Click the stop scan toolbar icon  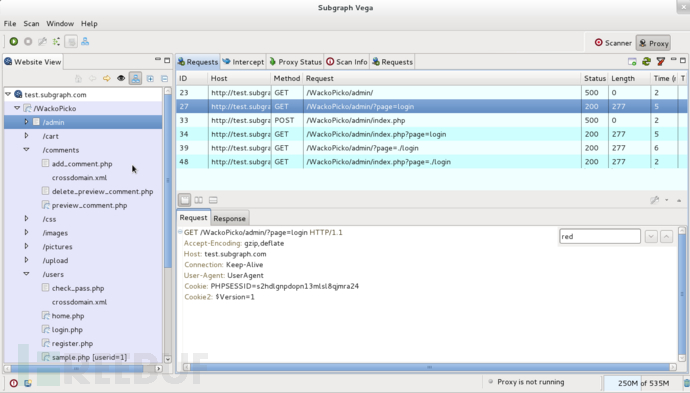pos(28,41)
